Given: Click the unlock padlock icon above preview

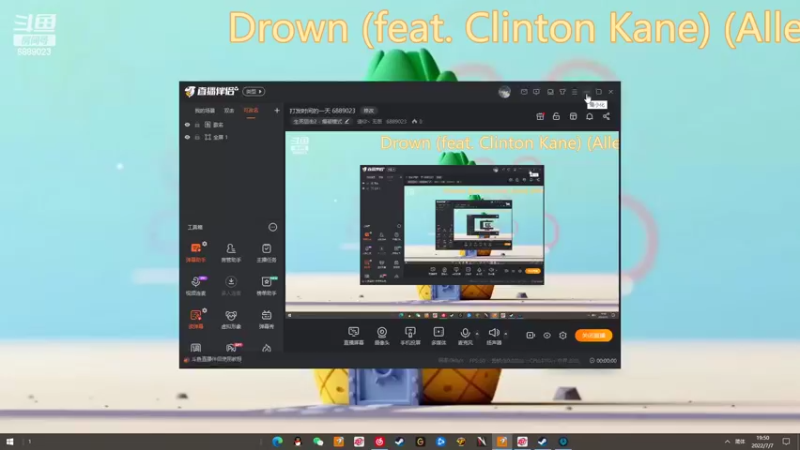Looking at the screenshot, I should click(556, 116).
